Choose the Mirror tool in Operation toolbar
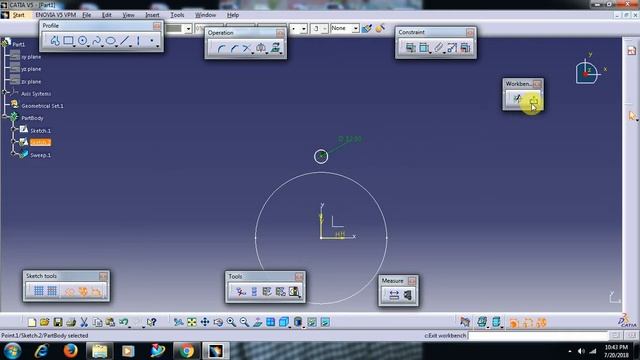 coord(261,48)
